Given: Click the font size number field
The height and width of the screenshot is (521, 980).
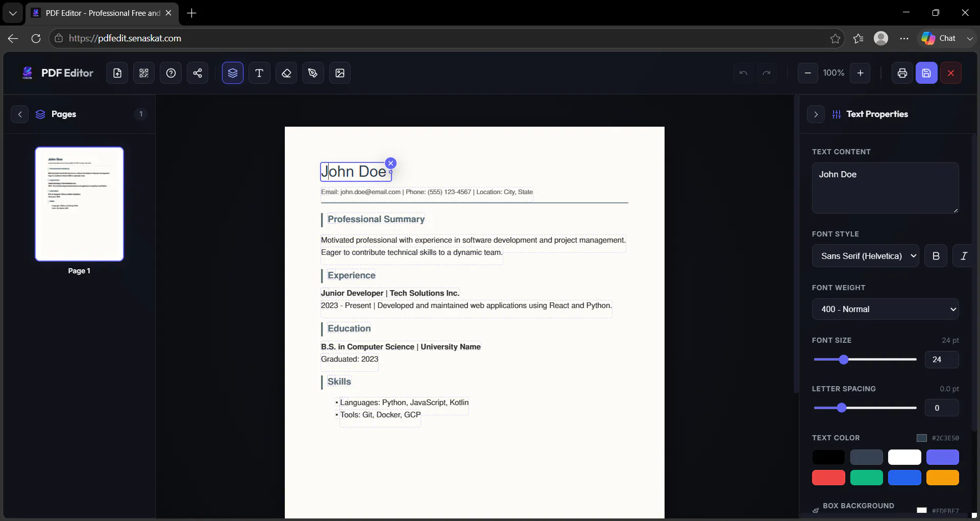Looking at the screenshot, I should (942, 360).
